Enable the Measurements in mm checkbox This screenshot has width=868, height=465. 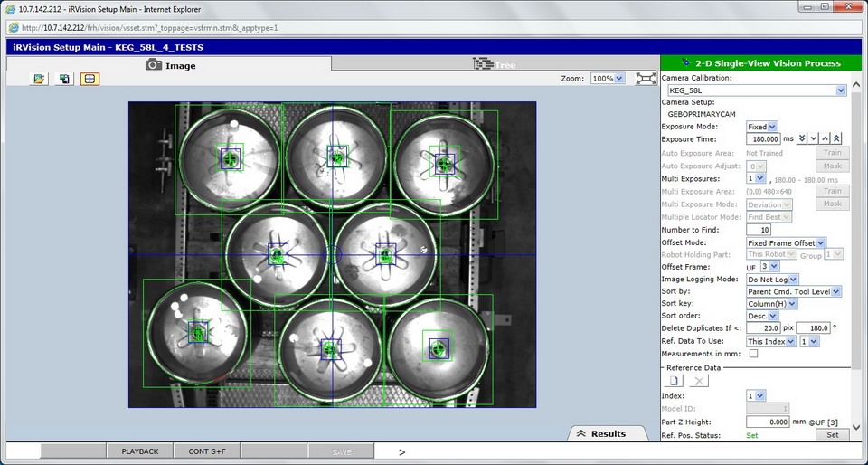point(753,354)
